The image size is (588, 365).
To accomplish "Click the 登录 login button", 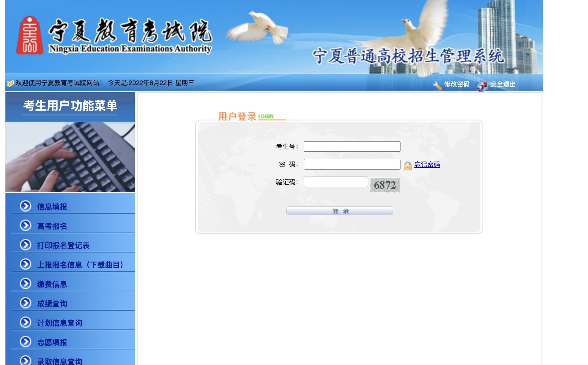I will (x=339, y=211).
